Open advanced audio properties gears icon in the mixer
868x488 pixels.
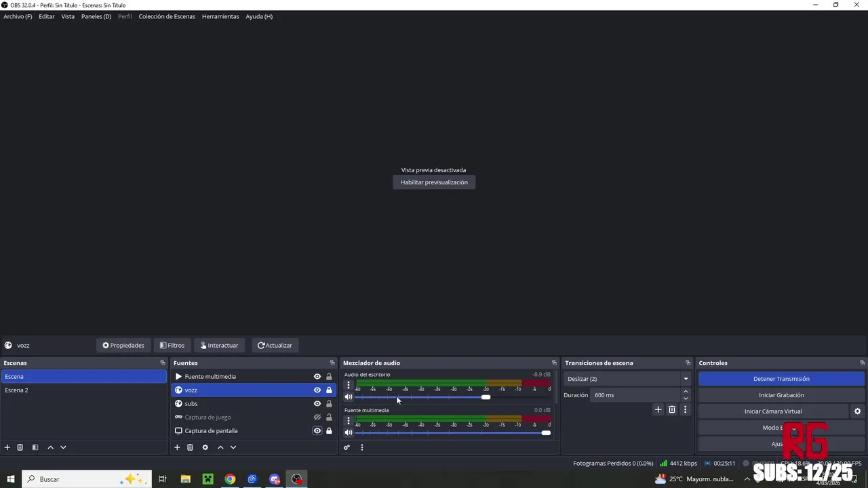coord(347,447)
